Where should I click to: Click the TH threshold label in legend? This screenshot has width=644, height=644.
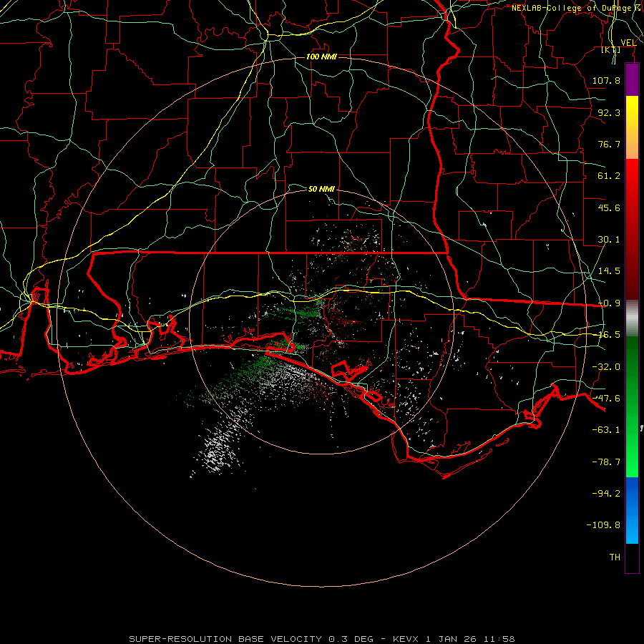click(615, 557)
